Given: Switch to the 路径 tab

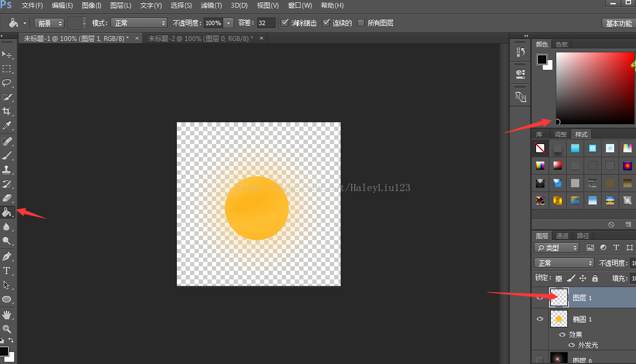Looking at the screenshot, I should (583, 236).
